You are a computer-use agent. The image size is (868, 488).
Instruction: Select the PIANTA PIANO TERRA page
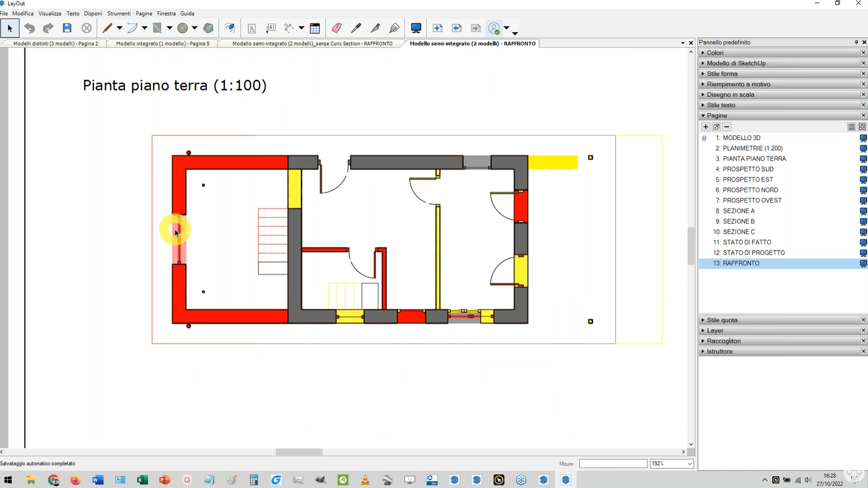754,159
